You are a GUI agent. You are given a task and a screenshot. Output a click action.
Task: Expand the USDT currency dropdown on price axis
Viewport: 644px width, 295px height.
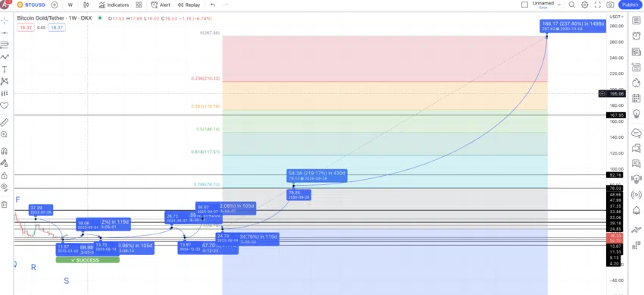tap(616, 17)
